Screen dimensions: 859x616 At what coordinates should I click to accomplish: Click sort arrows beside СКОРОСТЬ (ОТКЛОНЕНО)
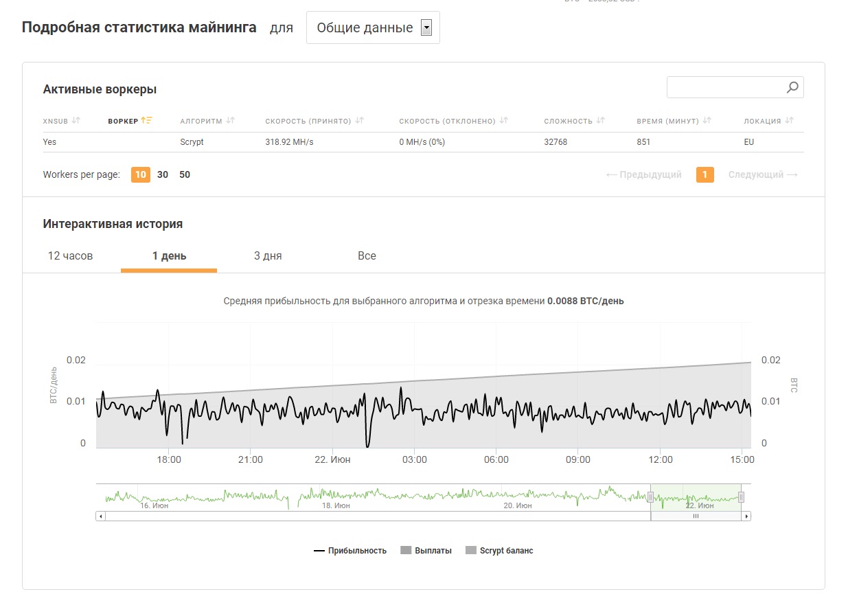[x=504, y=121]
